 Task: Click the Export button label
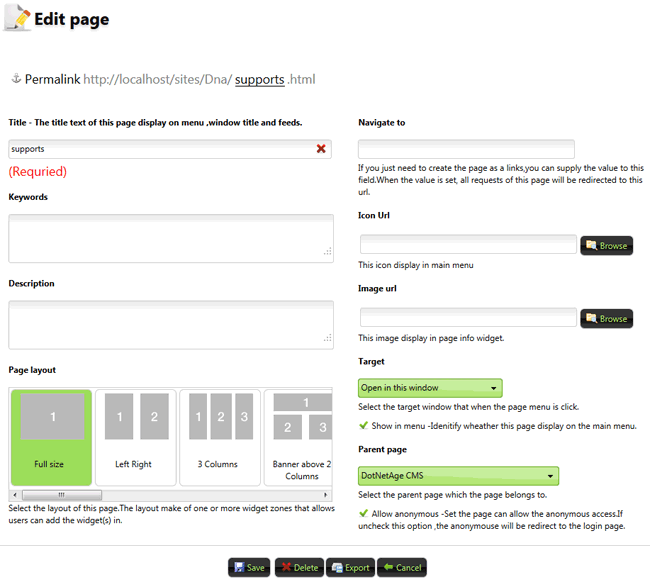click(x=357, y=568)
